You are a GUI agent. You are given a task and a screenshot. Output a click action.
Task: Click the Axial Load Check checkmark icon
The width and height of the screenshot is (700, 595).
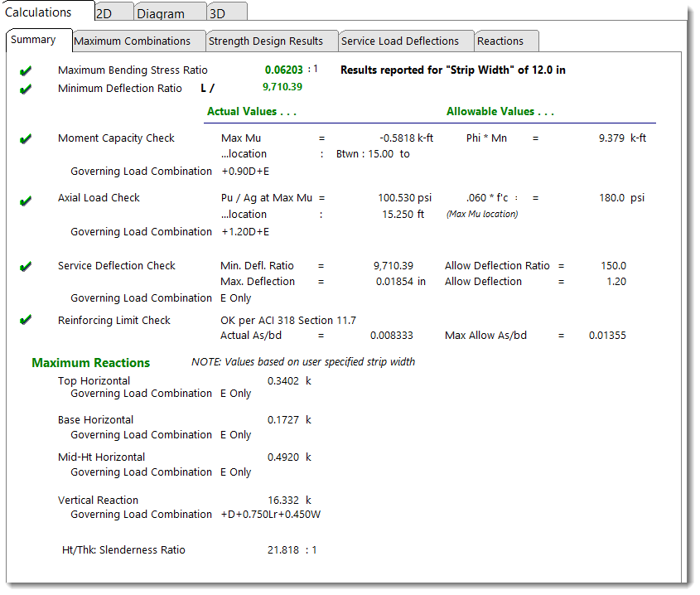(26, 199)
